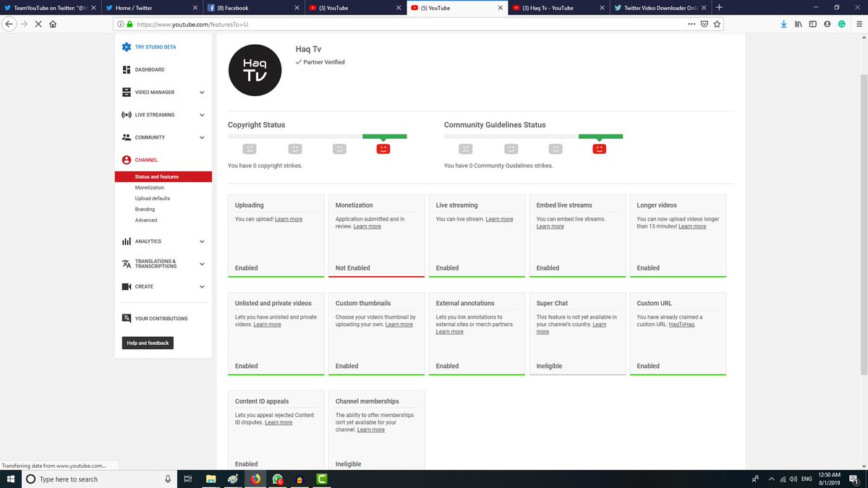The image size is (868, 488).
Task: Open the page actions three-dots menu
Action: click(x=692, y=23)
